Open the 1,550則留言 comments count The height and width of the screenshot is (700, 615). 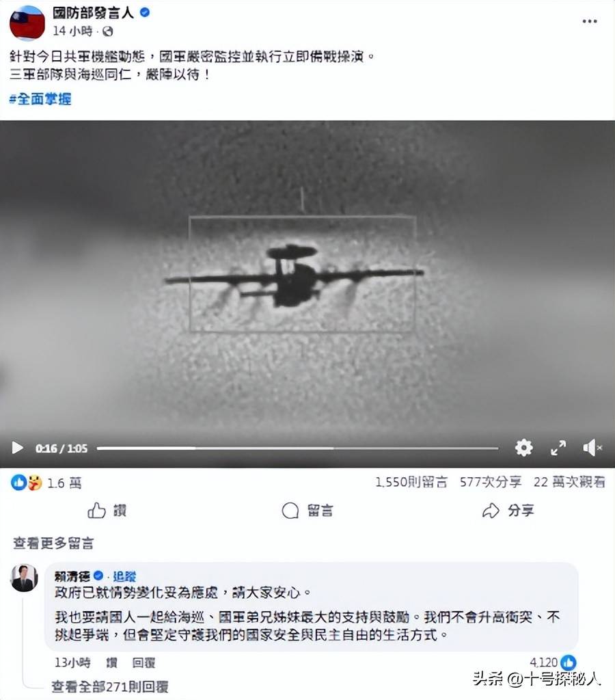click(x=411, y=482)
